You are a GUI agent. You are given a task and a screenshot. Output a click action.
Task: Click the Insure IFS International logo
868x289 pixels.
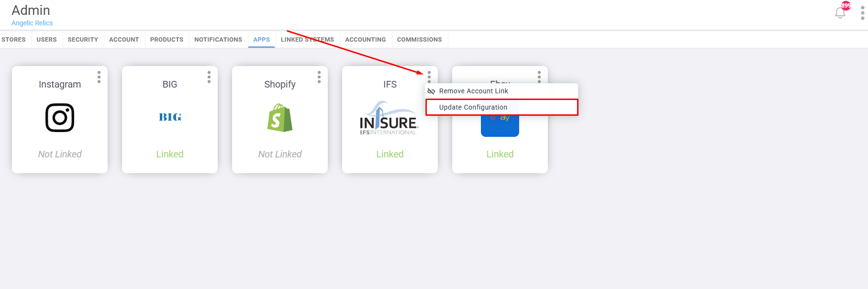click(389, 118)
